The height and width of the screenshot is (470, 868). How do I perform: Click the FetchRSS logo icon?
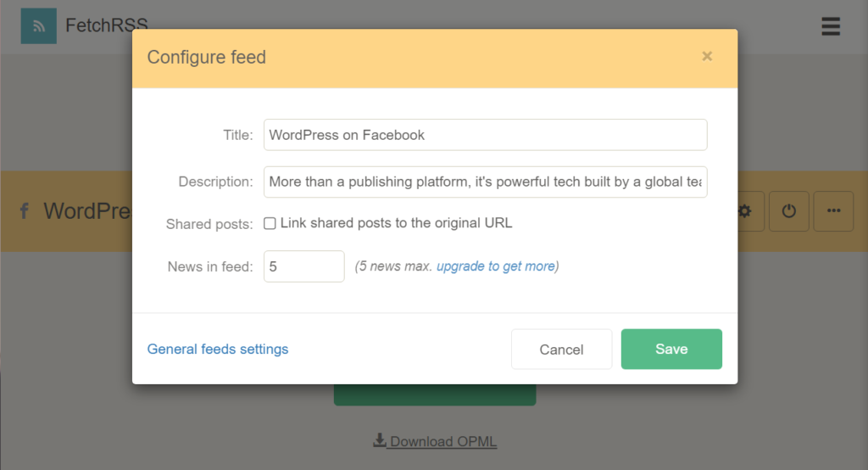pos(39,26)
